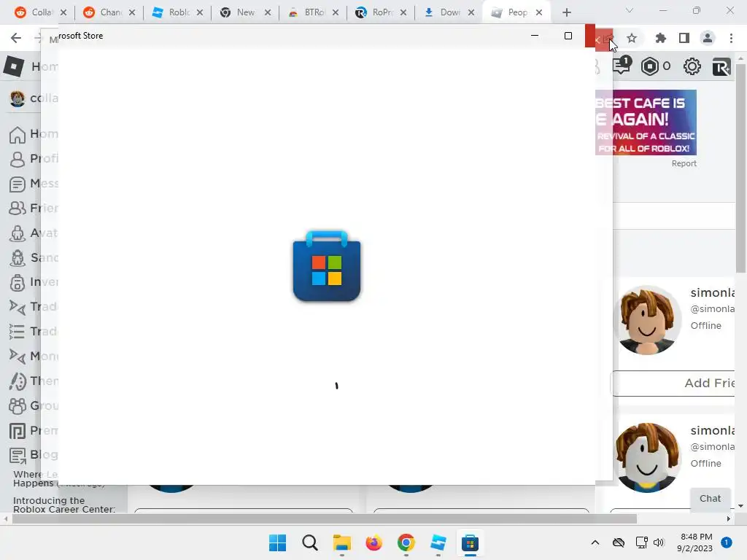Open the Chrome three-dot menu
Viewport: 747px width, 560px height.
pyautogui.click(x=731, y=38)
